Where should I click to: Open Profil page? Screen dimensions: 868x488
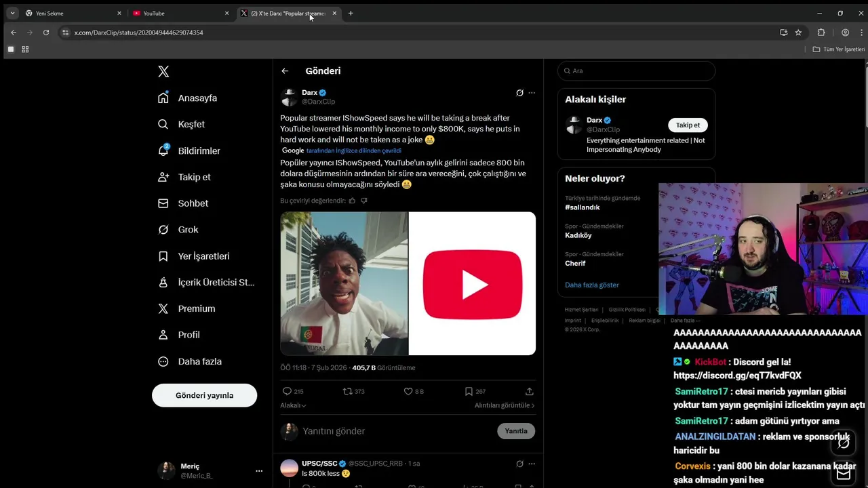tap(179, 335)
